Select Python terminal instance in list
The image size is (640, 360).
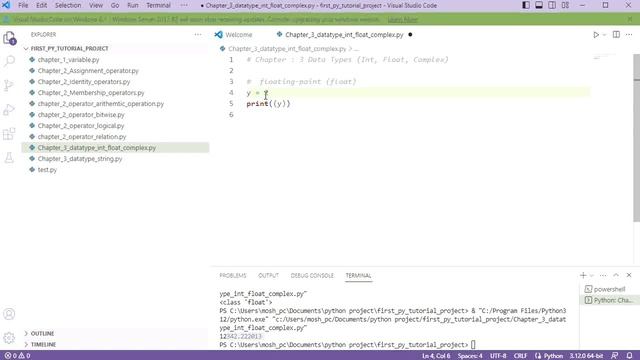pyautogui.click(x=609, y=300)
